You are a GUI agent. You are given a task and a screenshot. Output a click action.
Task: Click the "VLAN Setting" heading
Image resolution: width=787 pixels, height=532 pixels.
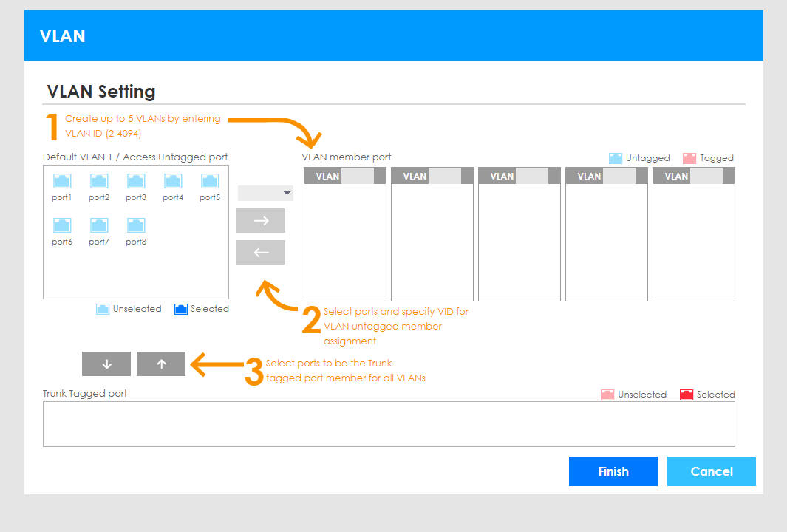coord(101,92)
